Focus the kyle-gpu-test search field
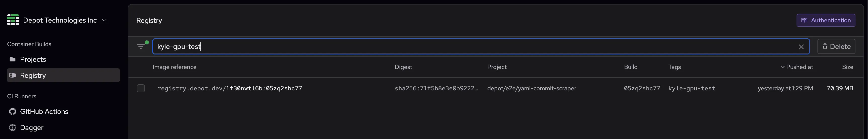The image size is (868, 139). [x=472, y=46]
